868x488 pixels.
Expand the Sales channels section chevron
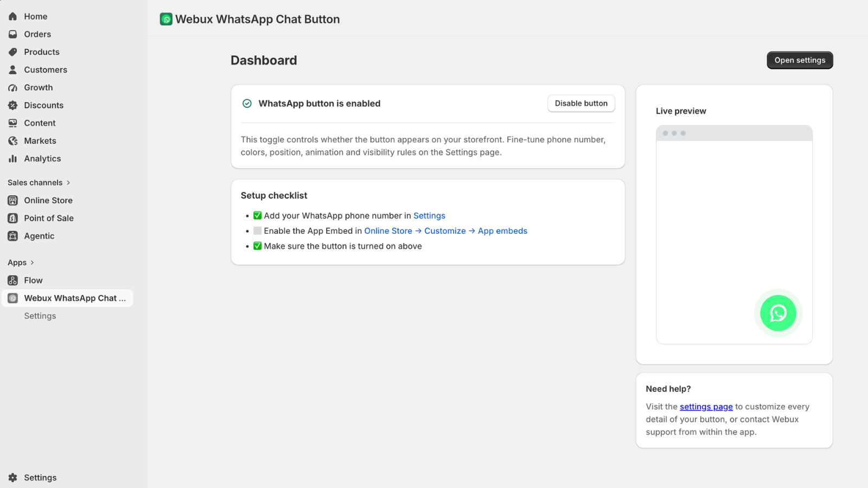(68, 183)
